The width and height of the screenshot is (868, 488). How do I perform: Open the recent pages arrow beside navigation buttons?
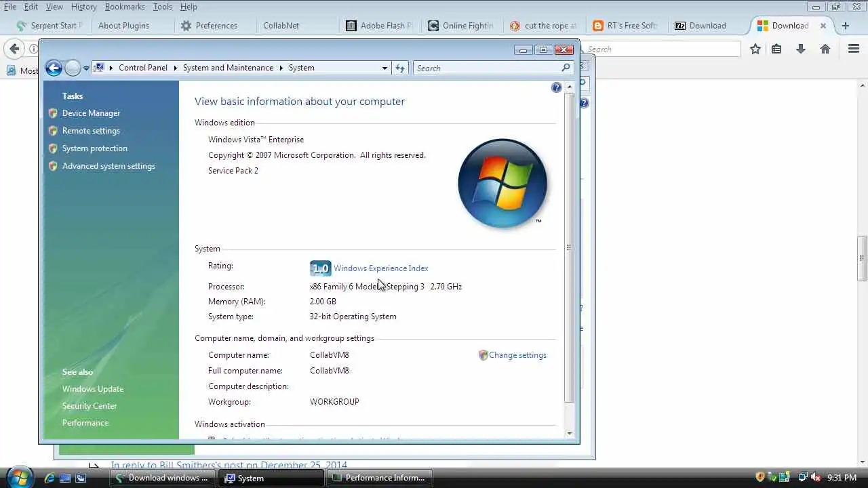coord(86,68)
